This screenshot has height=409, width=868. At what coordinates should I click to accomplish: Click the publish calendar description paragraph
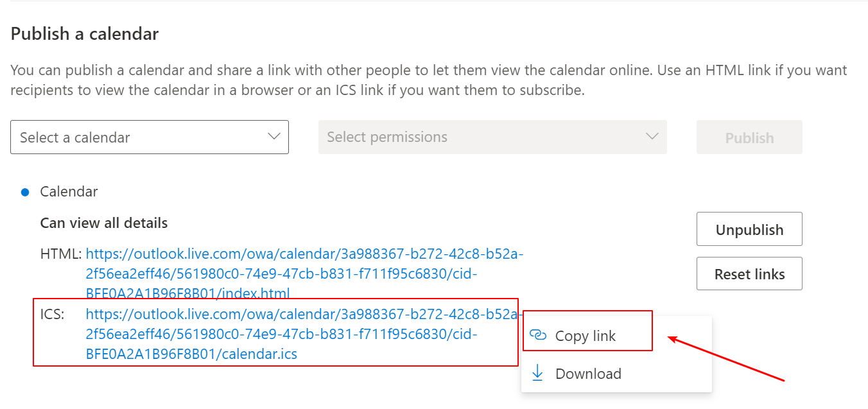[429, 80]
